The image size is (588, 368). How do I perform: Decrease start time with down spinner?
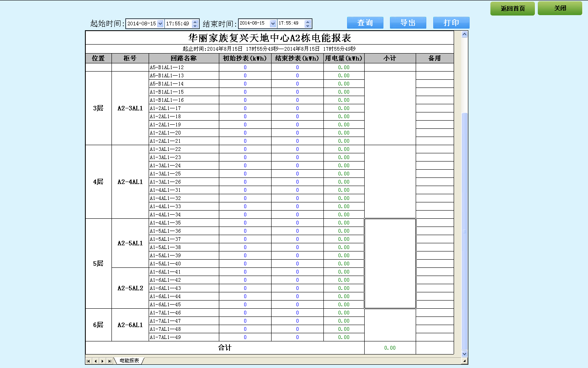click(195, 26)
